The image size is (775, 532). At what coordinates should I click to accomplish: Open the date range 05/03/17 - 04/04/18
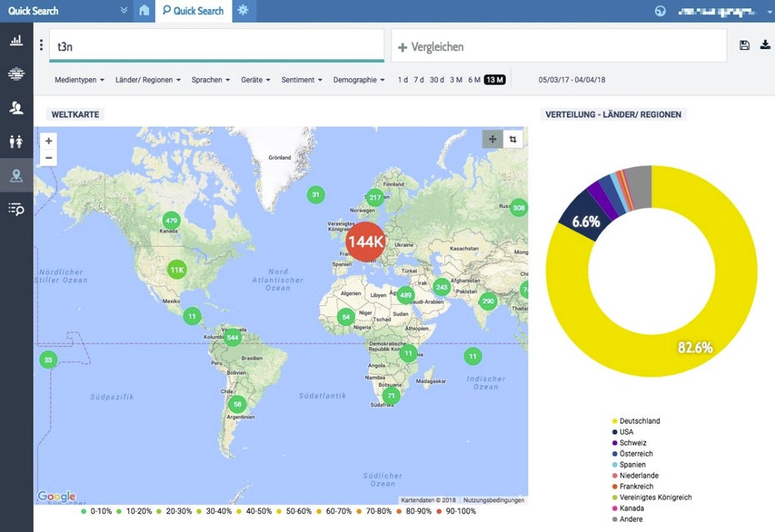point(572,80)
